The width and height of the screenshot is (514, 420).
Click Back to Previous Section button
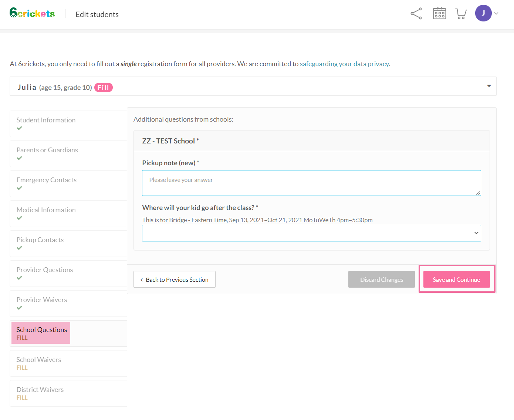click(x=174, y=280)
